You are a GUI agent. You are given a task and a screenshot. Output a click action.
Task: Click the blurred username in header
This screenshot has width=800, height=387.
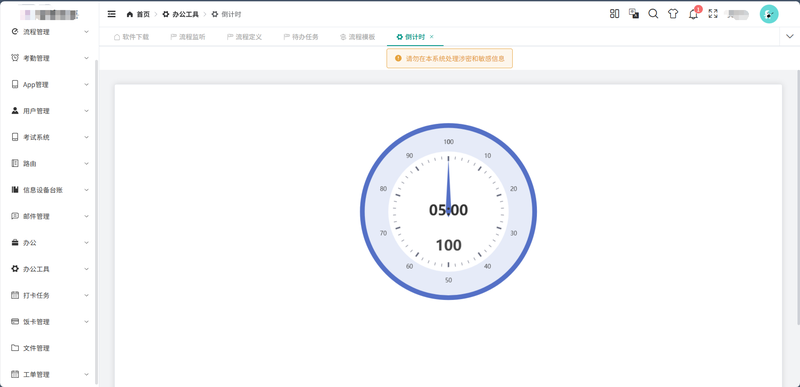point(738,14)
